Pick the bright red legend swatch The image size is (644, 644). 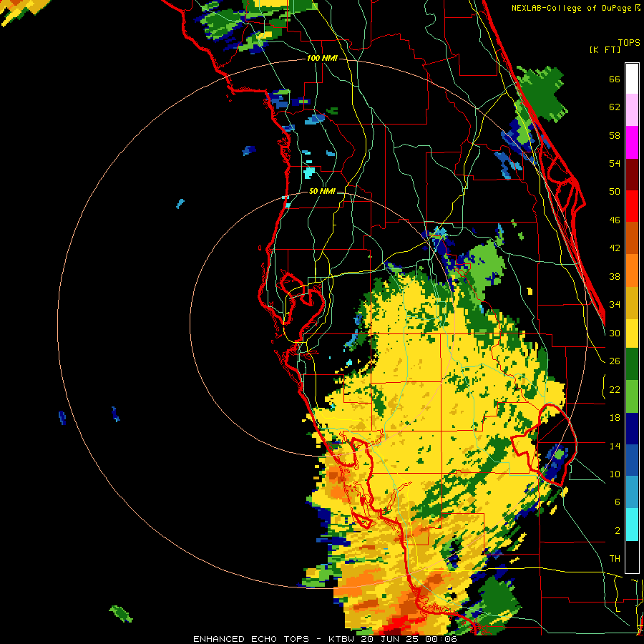coord(632,206)
